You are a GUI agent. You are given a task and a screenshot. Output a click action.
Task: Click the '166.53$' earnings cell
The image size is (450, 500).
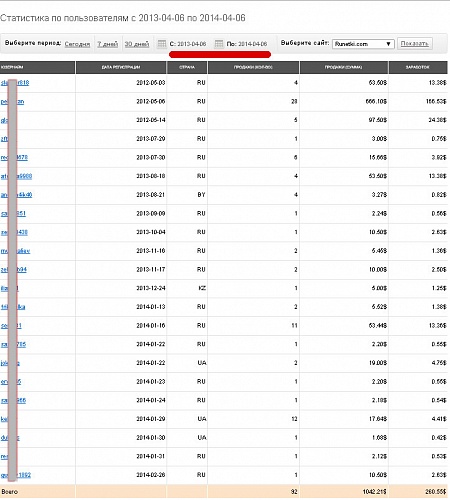436,101
